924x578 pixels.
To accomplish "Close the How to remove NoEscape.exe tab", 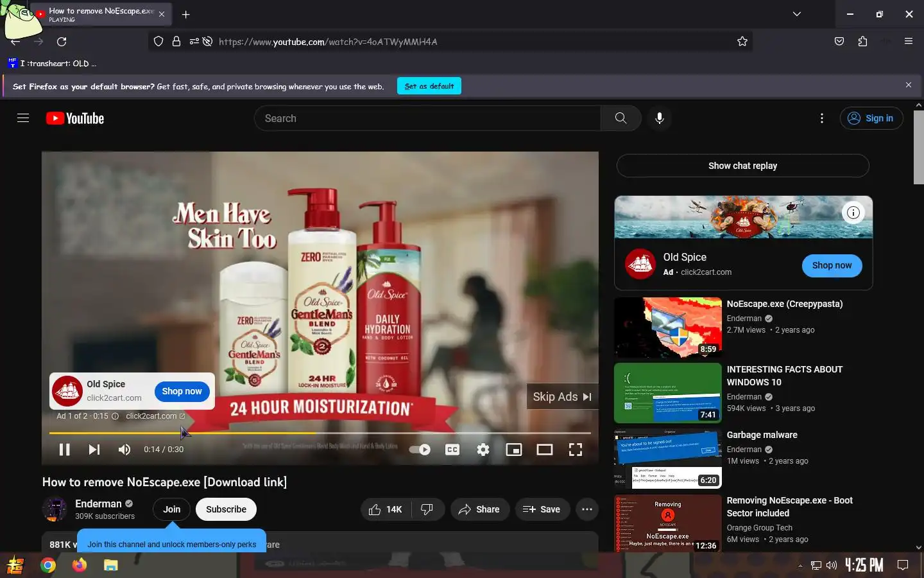I will [162, 14].
